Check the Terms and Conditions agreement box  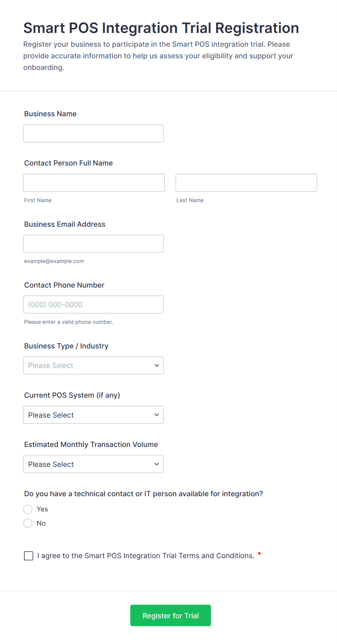[29, 556]
